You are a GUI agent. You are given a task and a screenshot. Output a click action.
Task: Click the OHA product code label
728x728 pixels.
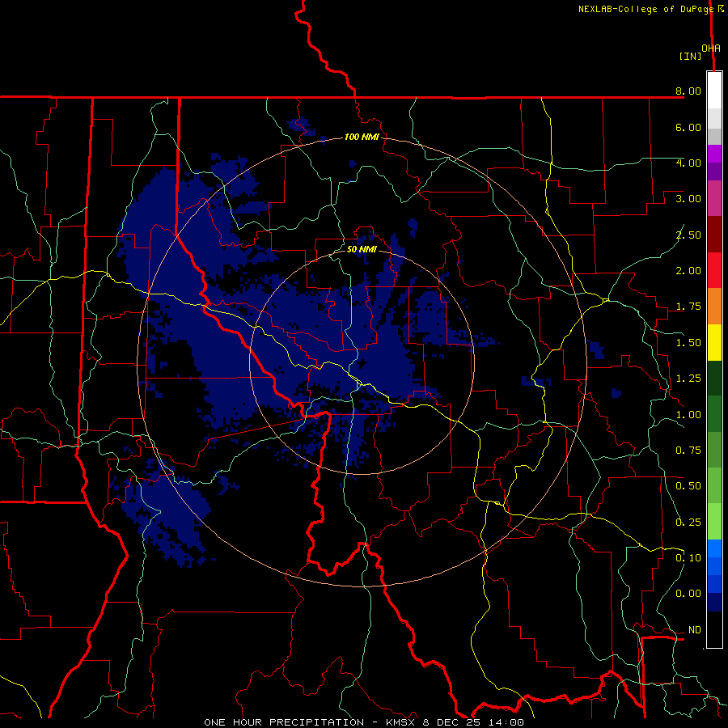(711, 48)
